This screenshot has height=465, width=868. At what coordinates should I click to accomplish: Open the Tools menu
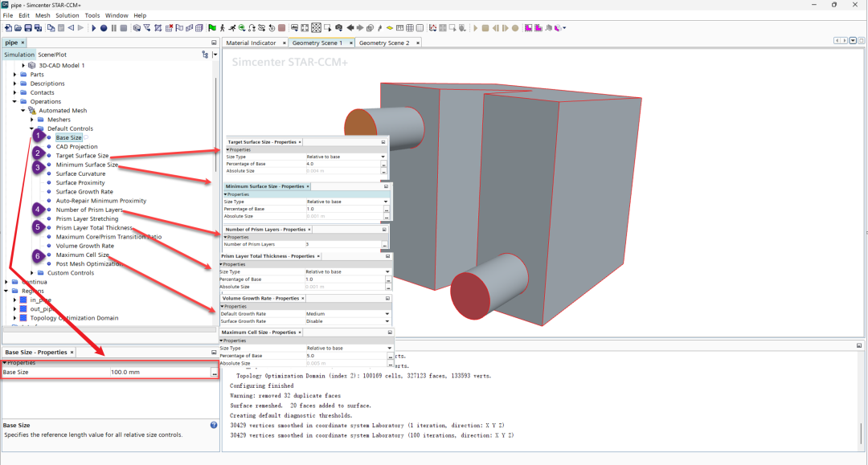click(x=92, y=15)
